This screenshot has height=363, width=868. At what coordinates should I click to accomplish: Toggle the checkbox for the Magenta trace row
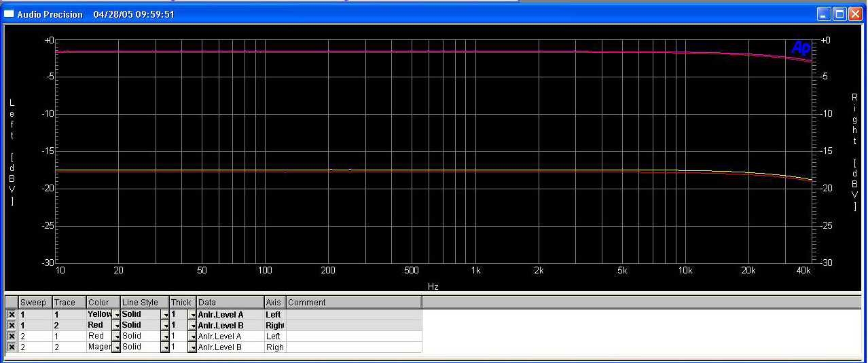click(11, 347)
